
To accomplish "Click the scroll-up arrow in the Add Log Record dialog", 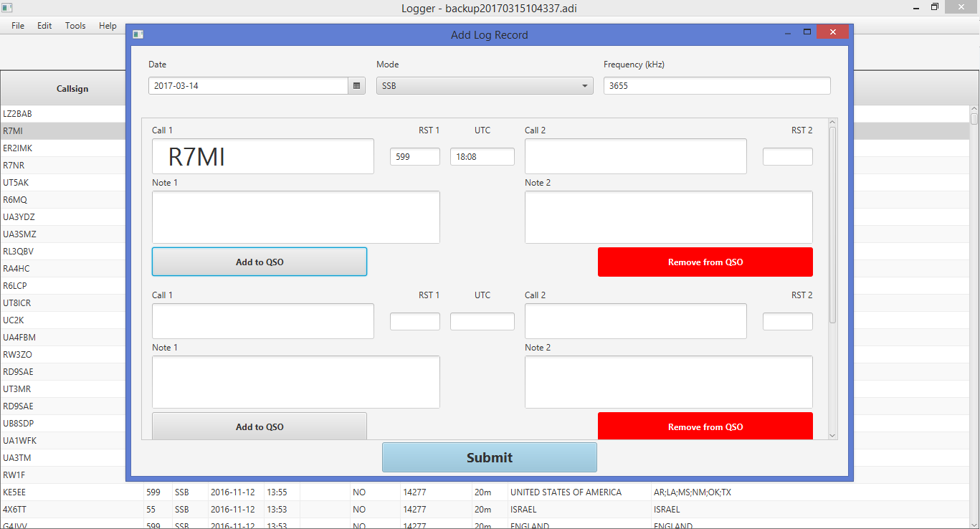I will click(x=832, y=123).
